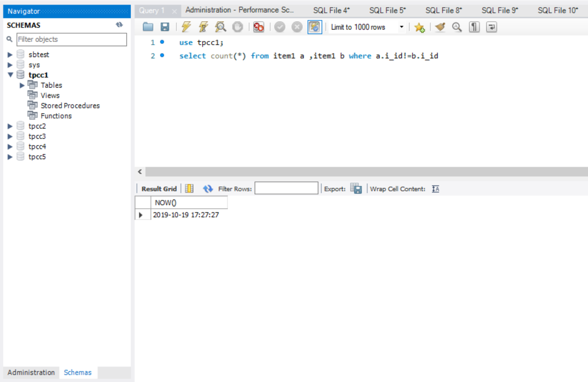Execute the query with the lightning bolt icon
The image size is (588, 382).
tap(186, 27)
